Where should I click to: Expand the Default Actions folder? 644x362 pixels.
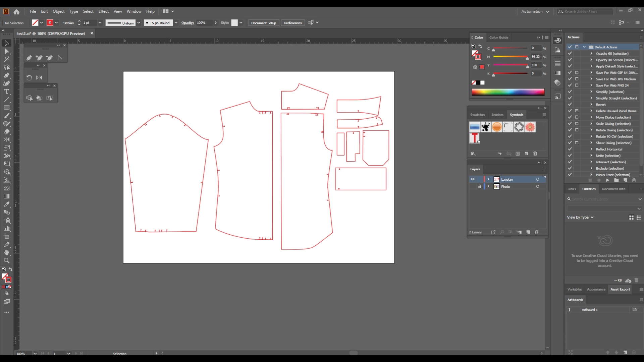(584, 47)
